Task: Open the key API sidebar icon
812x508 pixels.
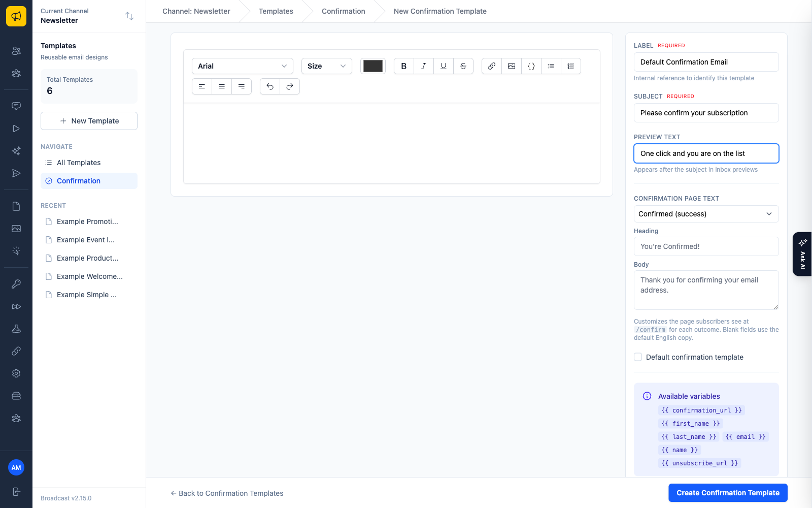Action: pos(16,284)
